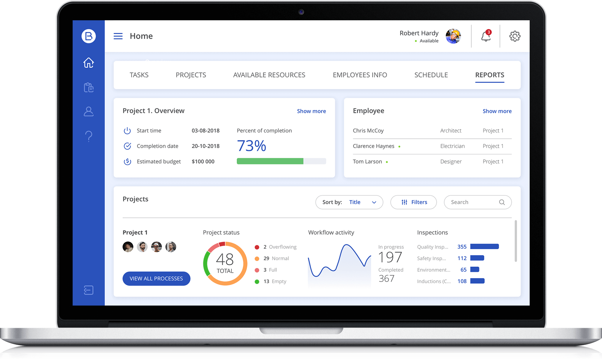Open the Filters dropdown panel
Viewport: 602px width, 364px height.
414,202
